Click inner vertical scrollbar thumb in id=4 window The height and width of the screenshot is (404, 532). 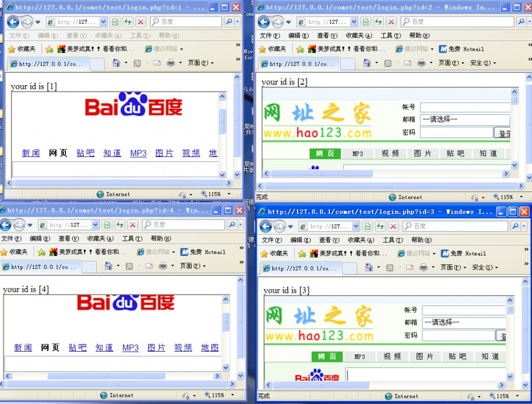tap(226, 322)
